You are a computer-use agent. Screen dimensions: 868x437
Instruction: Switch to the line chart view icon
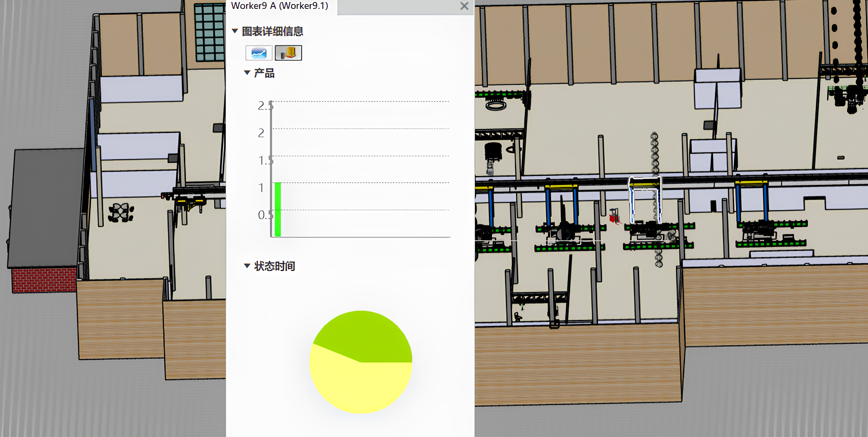[x=259, y=53]
